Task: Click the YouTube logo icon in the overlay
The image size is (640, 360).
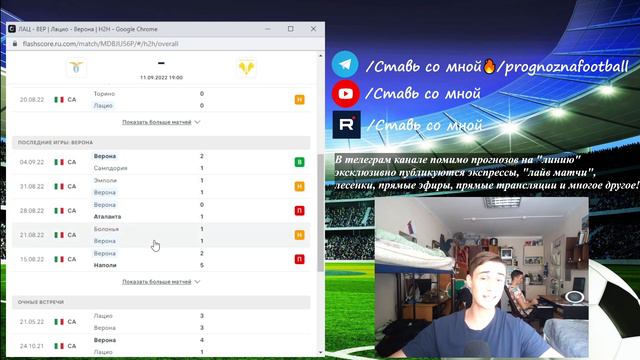Action: (345, 94)
